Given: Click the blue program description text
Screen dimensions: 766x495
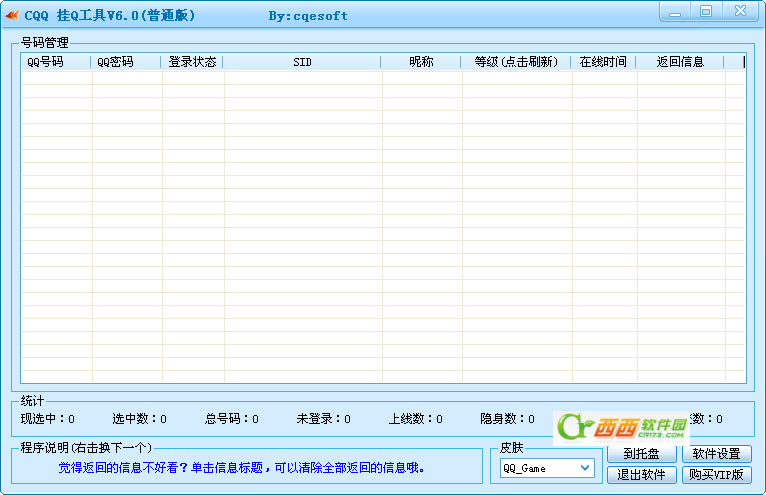Looking at the screenshot, I should coord(241,468).
